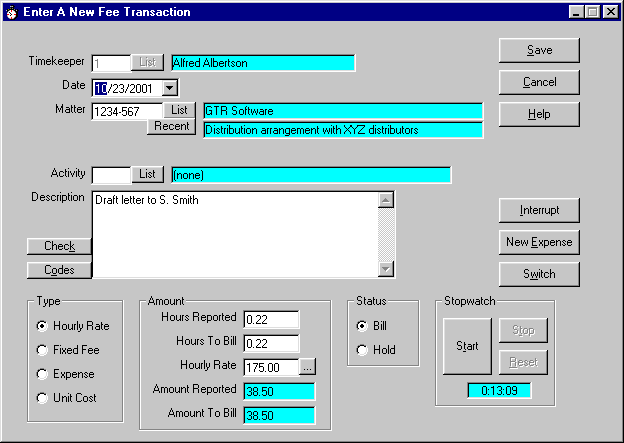Click the Interrupt button
The image size is (624, 443).
[539, 210]
